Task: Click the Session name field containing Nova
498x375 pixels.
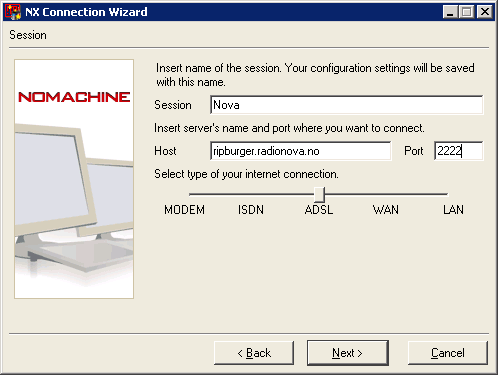Action: 347,105
